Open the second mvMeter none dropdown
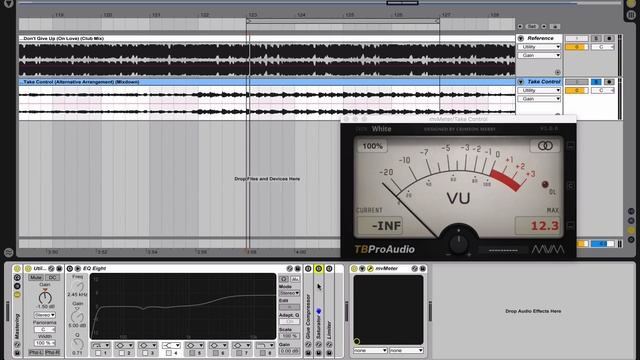 click(x=406, y=351)
